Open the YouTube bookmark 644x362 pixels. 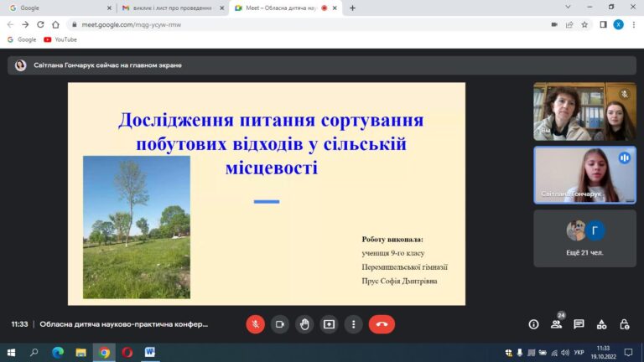[x=60, y=39]
